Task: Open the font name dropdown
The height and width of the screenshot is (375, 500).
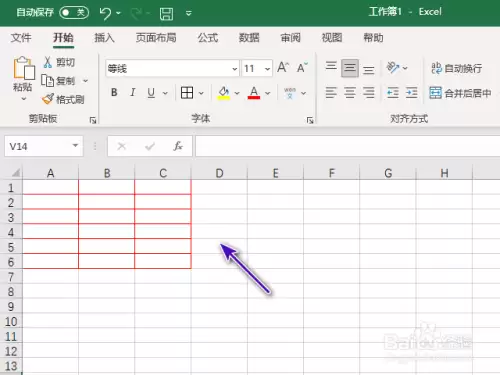Action: coord(235,69)
